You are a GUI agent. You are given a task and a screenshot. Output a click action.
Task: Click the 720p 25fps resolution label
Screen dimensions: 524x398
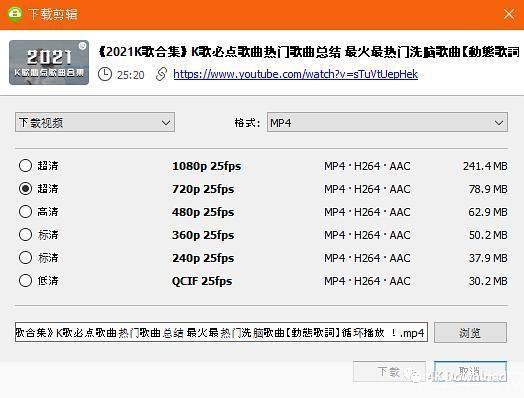203,189
